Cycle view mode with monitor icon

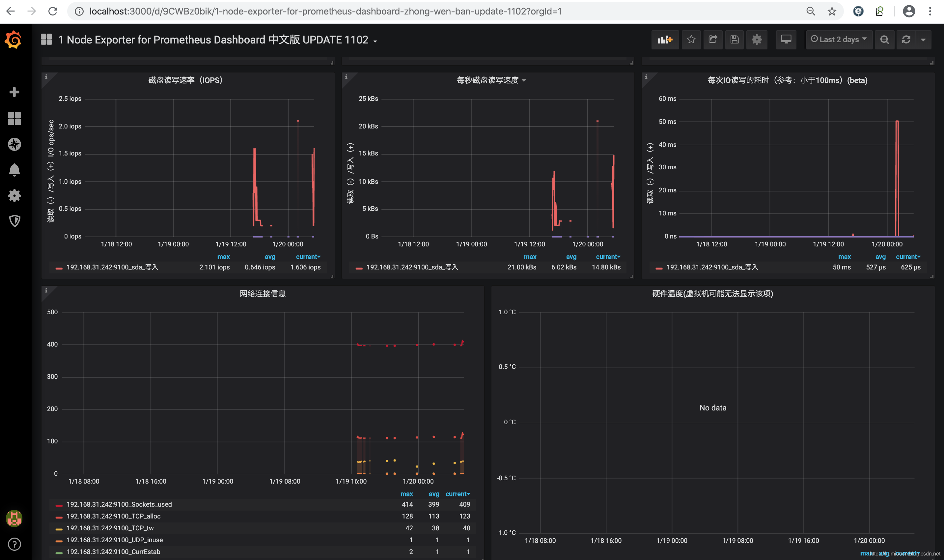786,40
